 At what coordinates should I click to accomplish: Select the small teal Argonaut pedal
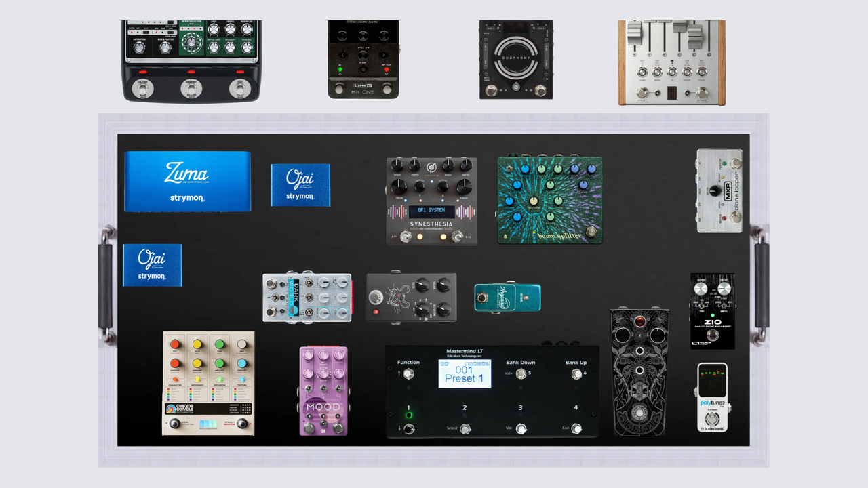[x=507, y=298]
